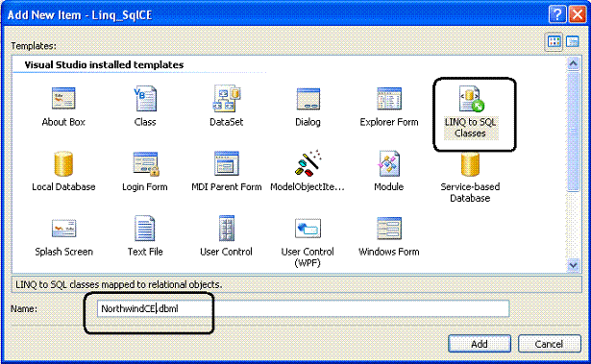This screenshot has width=591, height=364.
Task: Switch to large icons view
Action: pyautogui.click(x=554, y=41)
